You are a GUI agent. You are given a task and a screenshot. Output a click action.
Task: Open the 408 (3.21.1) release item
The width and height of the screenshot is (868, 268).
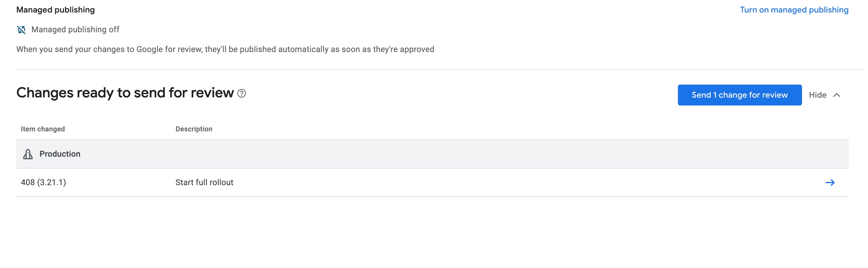(x=44, y=182)
